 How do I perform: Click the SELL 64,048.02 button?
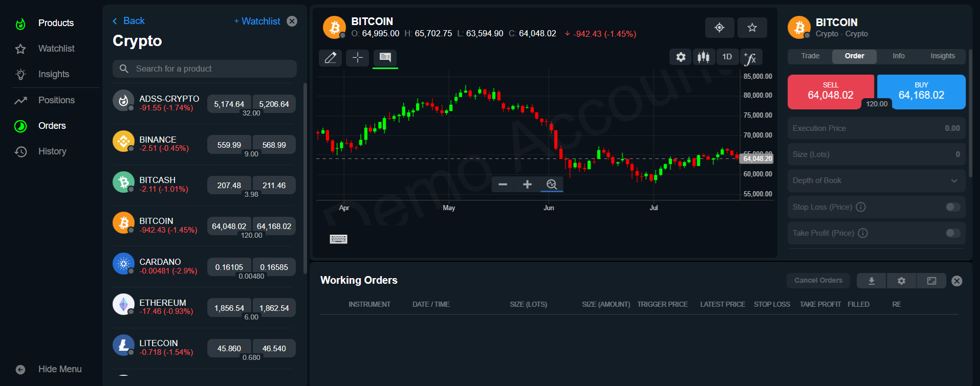[831, 92]
